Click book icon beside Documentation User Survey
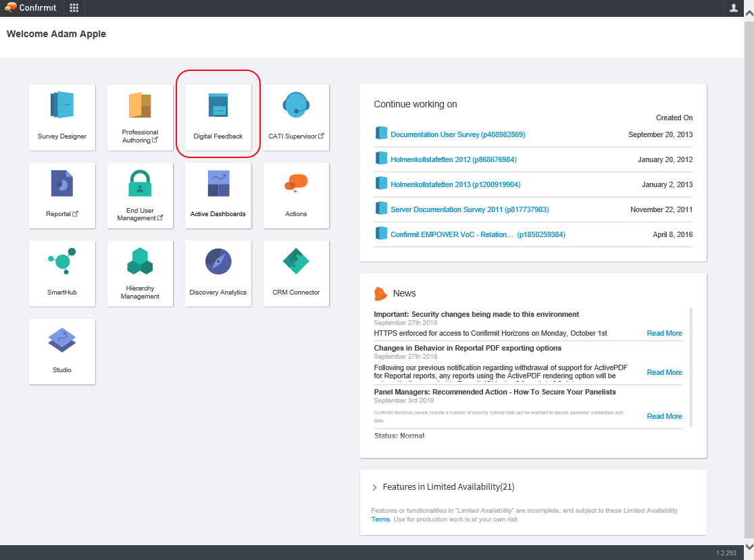Screen dimensions: 754x560 click(x=381, y=133)
